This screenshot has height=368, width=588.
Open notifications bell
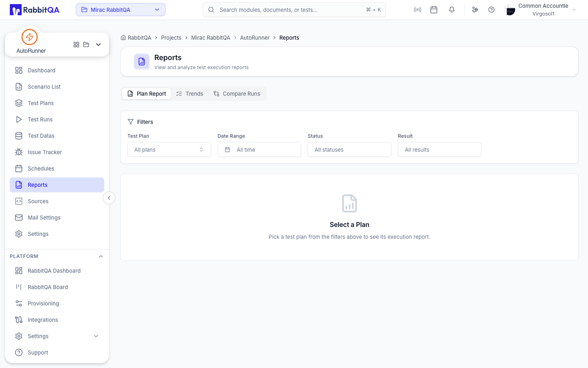(452, 10)
